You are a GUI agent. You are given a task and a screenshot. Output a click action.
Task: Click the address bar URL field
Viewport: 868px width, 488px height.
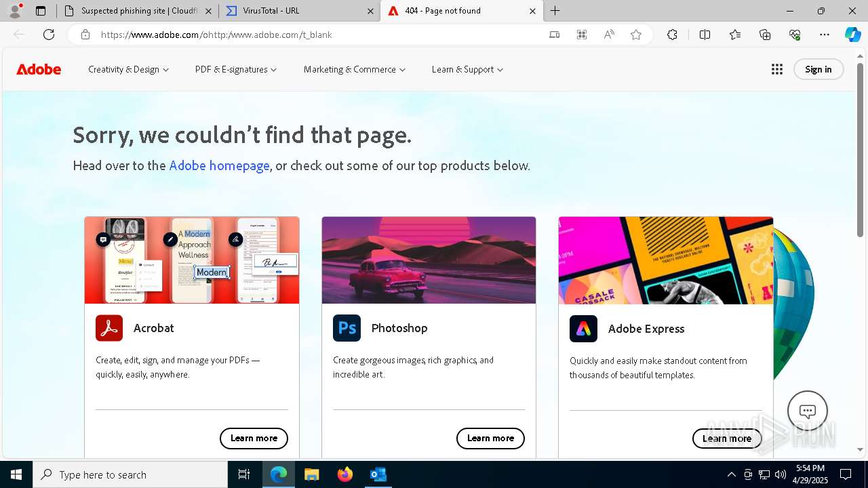coord(319,35)
